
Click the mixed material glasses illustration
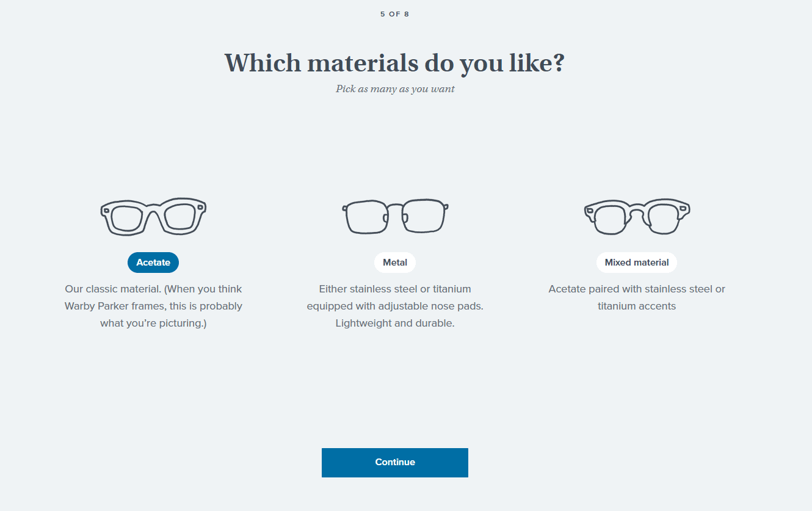pos(637,216)
